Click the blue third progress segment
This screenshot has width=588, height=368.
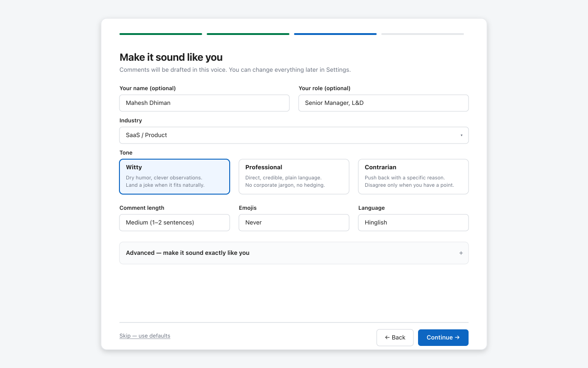click(335, 34)
